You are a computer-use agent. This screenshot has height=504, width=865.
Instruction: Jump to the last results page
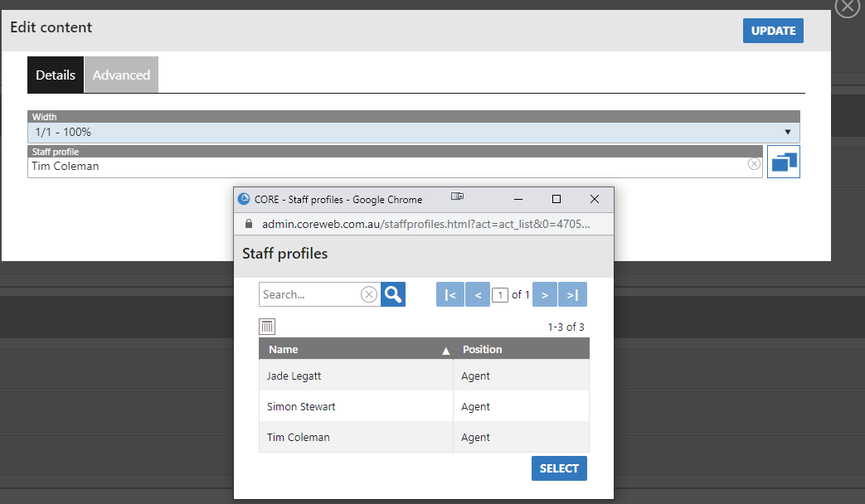573,294
